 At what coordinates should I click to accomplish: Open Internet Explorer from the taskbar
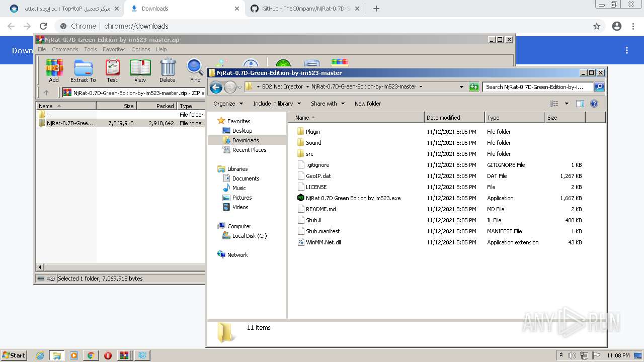[x=40, y=355]
